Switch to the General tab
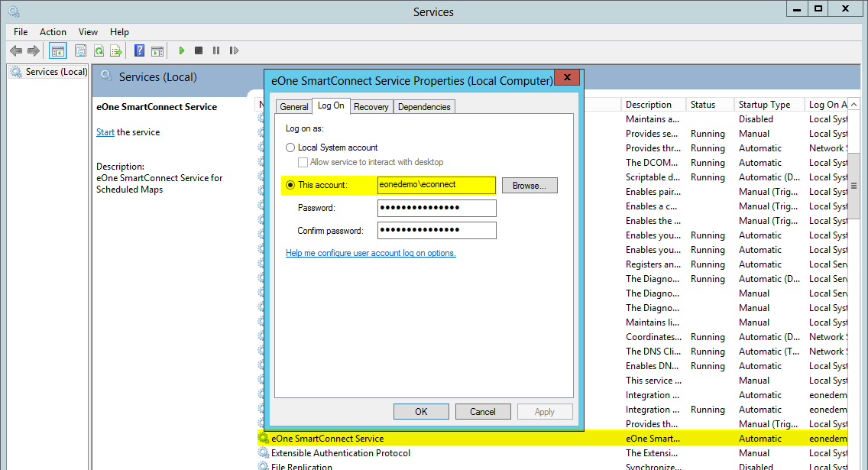 pos(294,107)
